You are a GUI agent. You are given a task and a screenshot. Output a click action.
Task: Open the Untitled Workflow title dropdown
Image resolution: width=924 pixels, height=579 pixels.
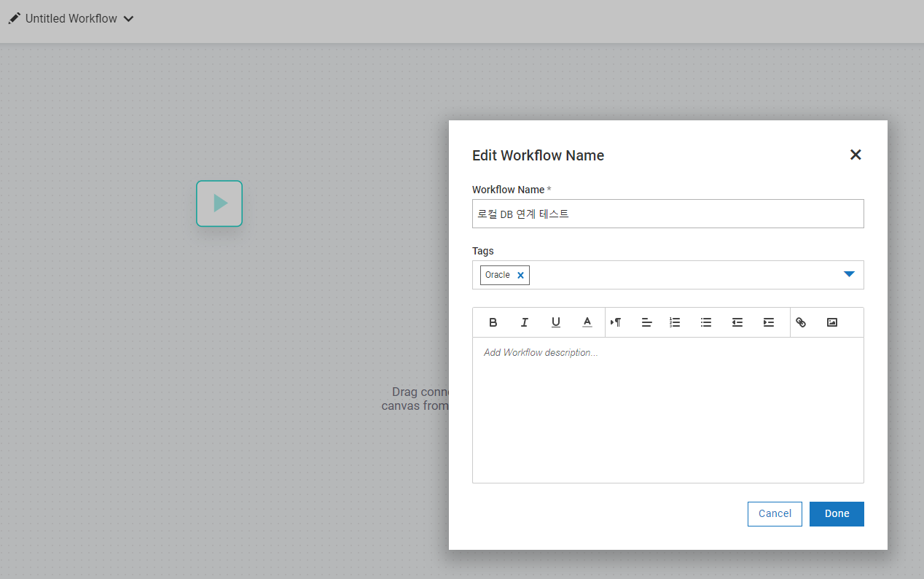128,19
